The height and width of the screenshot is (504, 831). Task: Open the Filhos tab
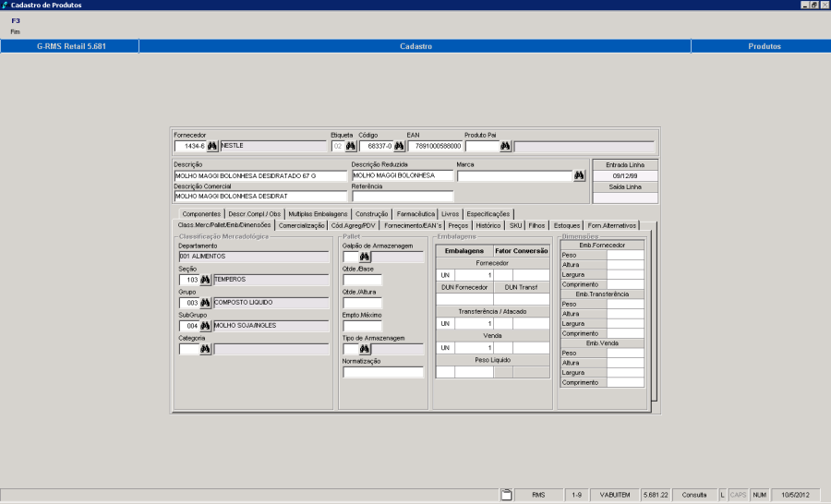coord(536,226)
